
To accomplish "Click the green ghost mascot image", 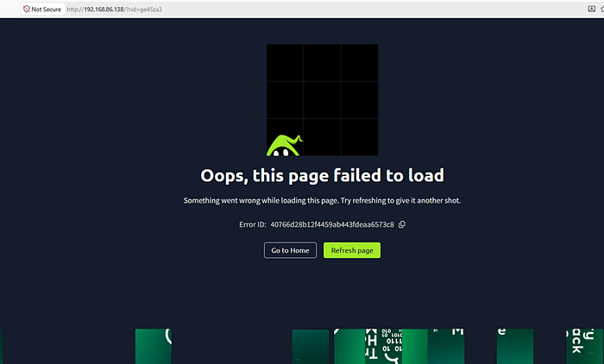I will (x=285, y=145).
